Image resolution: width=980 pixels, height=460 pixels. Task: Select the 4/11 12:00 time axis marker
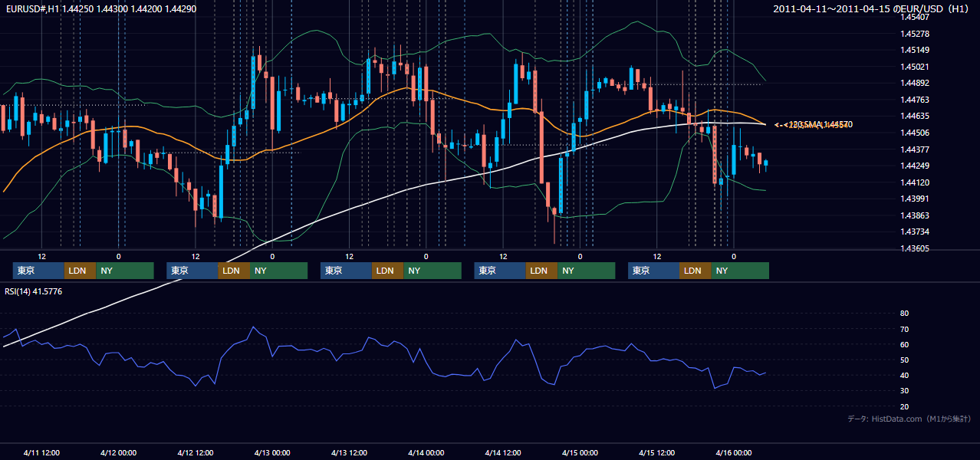pos(41,453)
